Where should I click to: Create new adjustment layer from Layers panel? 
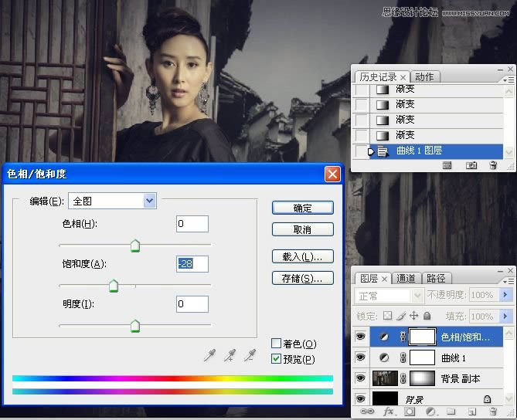pyautogui.click(x=430, y=413)
